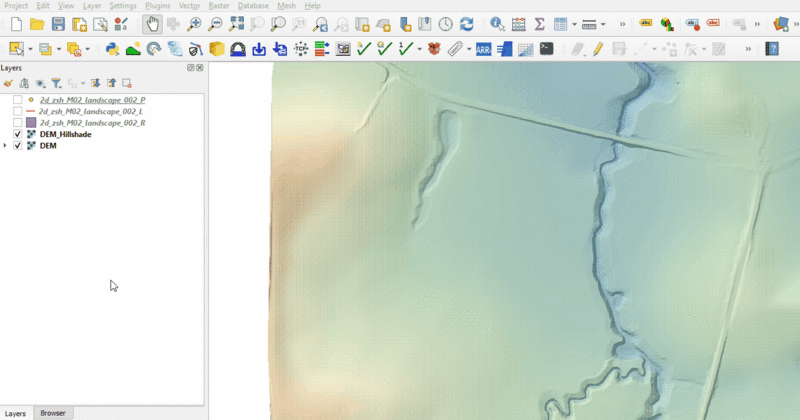
Task: Open the Raster menu
Action: [x=219, y=6]
